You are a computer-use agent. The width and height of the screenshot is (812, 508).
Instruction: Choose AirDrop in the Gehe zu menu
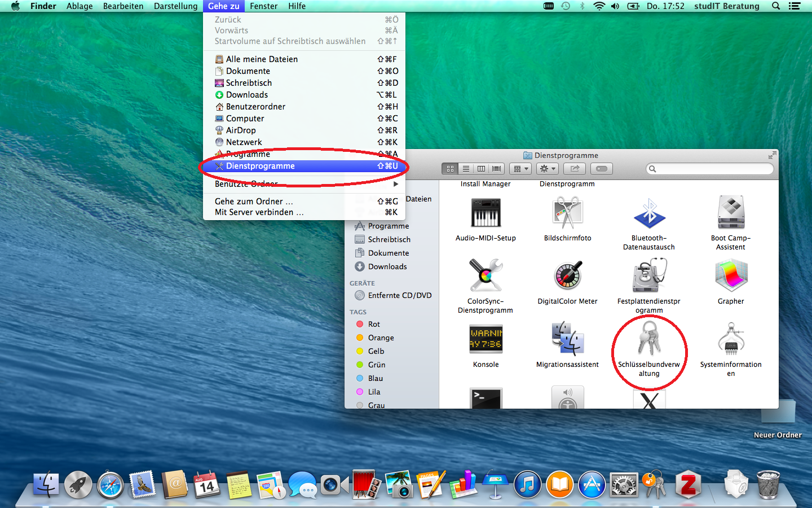[304, 130]
